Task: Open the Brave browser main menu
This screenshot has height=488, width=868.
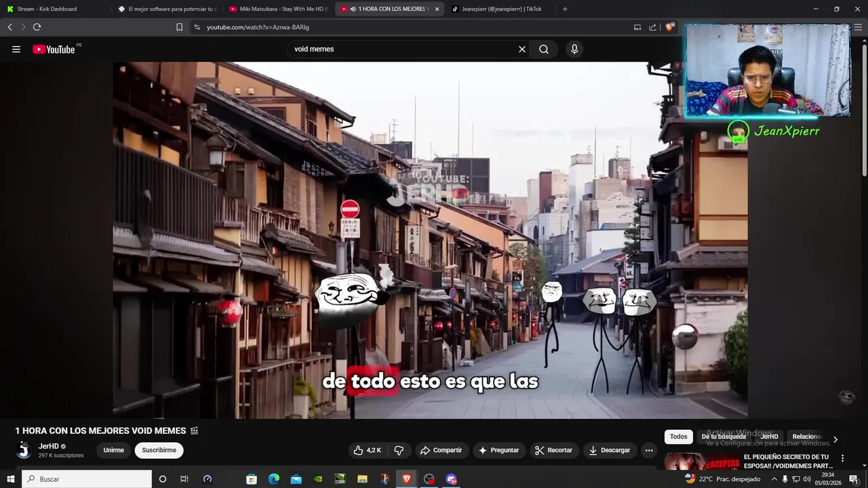Action: [857, 27]
